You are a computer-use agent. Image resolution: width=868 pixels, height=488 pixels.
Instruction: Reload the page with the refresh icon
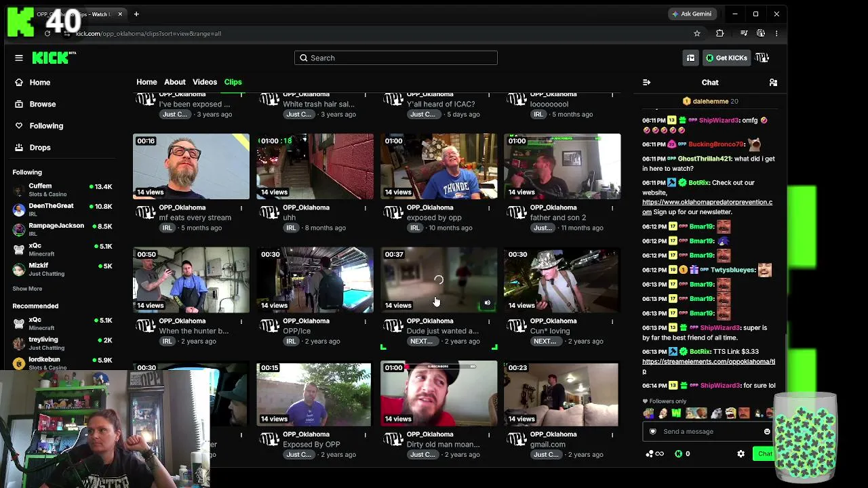coord(47,33)
